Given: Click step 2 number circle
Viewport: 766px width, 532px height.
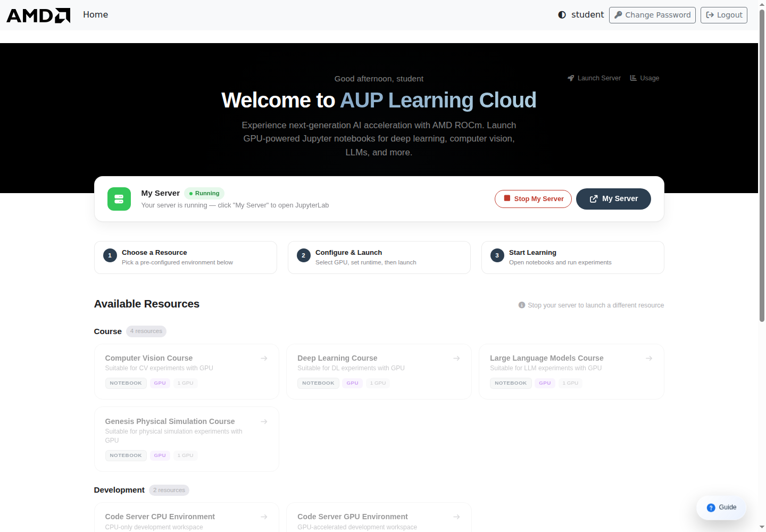Looking at the screenshot, I should pyautogui.click(x=304, y=255).
